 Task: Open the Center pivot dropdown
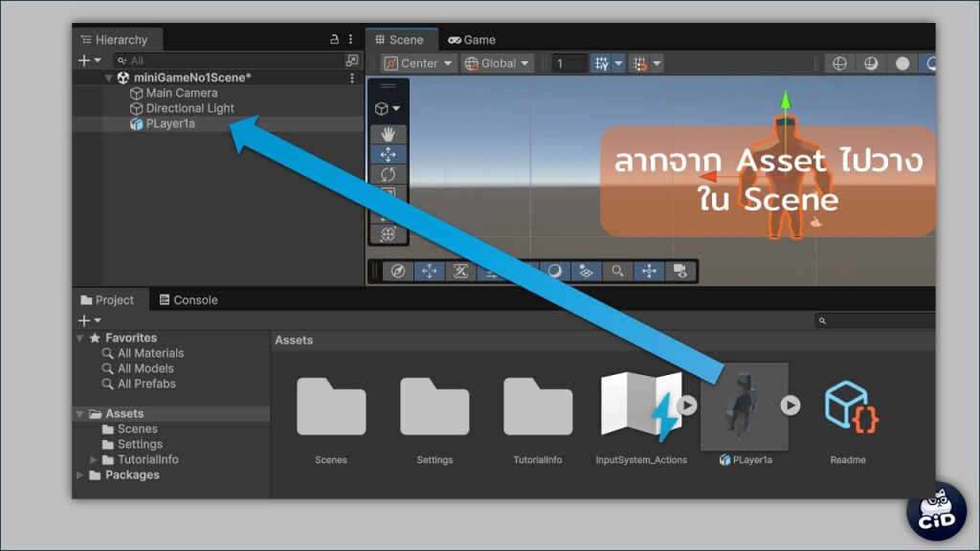click(419, 64)
